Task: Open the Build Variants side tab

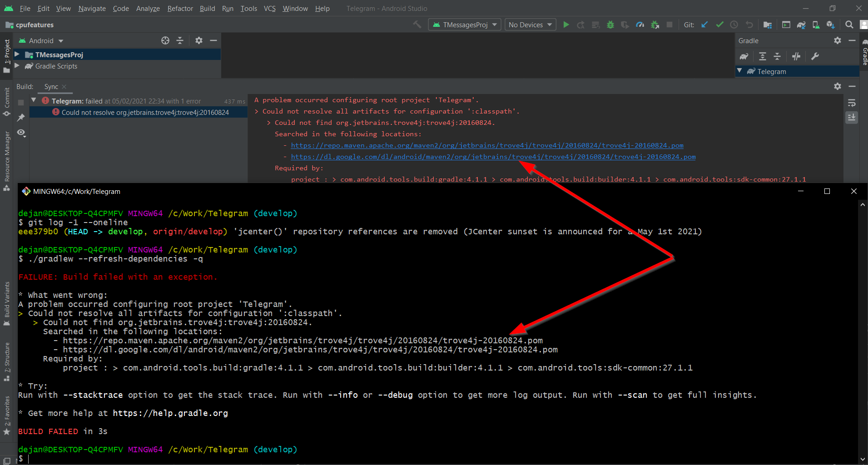Action: click(7, 303)
